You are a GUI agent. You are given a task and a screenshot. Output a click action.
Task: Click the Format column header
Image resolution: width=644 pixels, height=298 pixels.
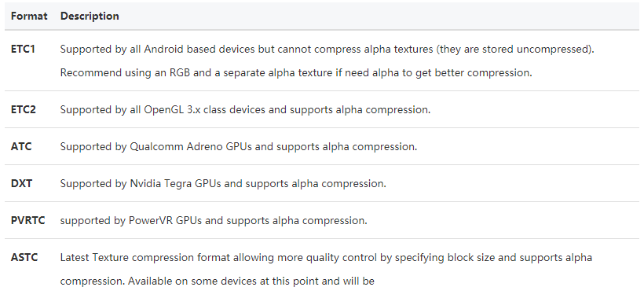29,16
